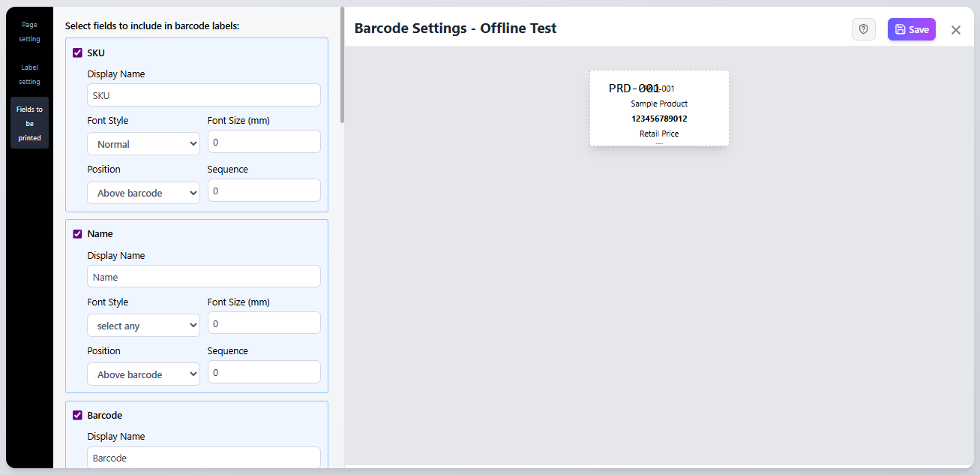This screenshot has height=475, width=980.
Task: Toggle the Name field checkbox
Action: pyautogui.click(x=77, y=234)
